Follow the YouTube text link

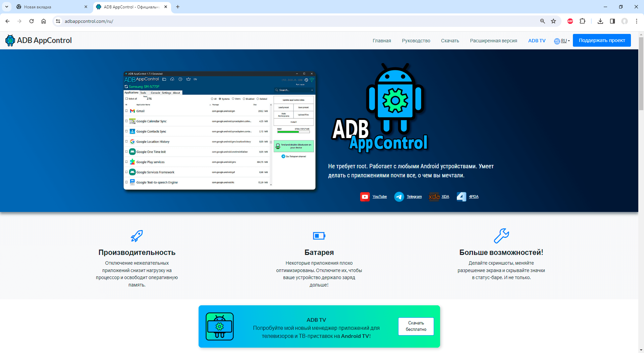click(x=379, y=197)
